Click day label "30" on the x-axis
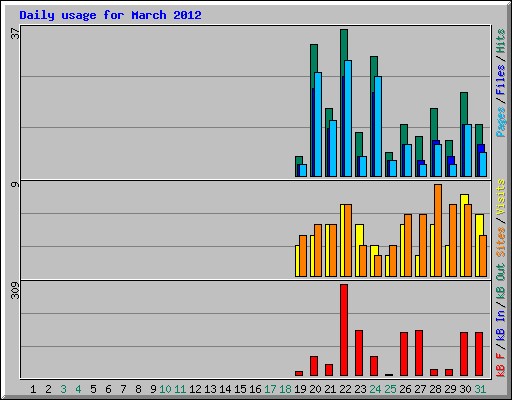512x400 pixels. (x=465, y=389)
